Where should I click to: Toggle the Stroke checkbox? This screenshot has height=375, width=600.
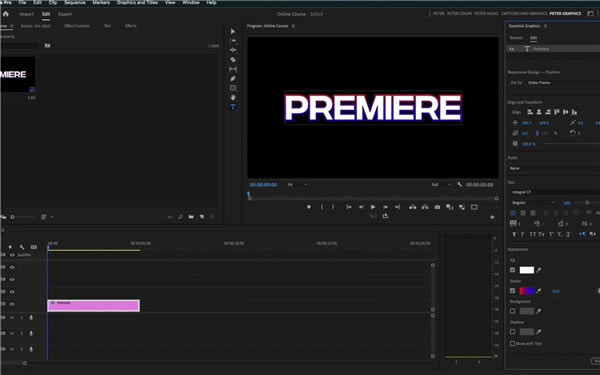click(x=512, y=291)
